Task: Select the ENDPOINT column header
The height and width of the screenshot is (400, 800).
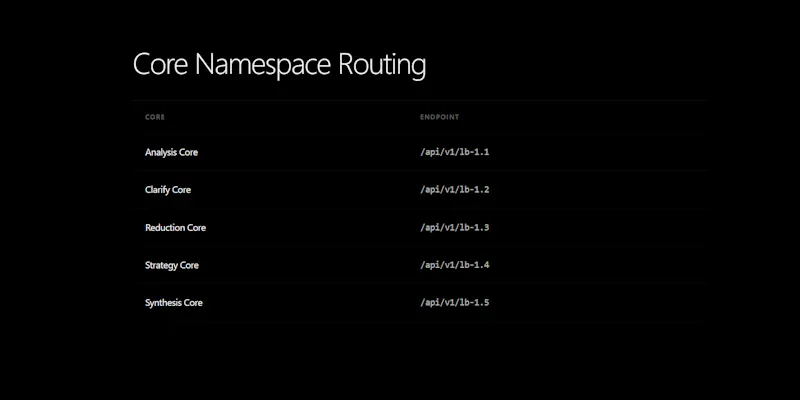Action: [439, 117]
